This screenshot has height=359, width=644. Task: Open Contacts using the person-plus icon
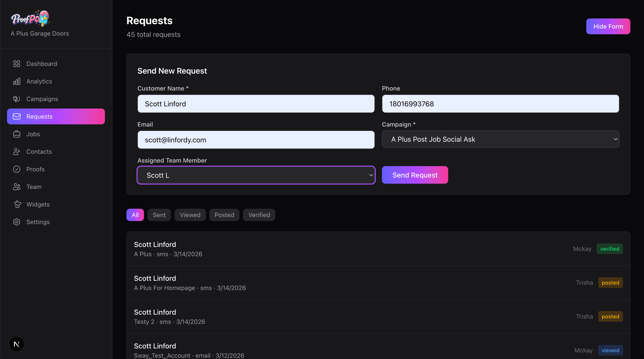16,152
